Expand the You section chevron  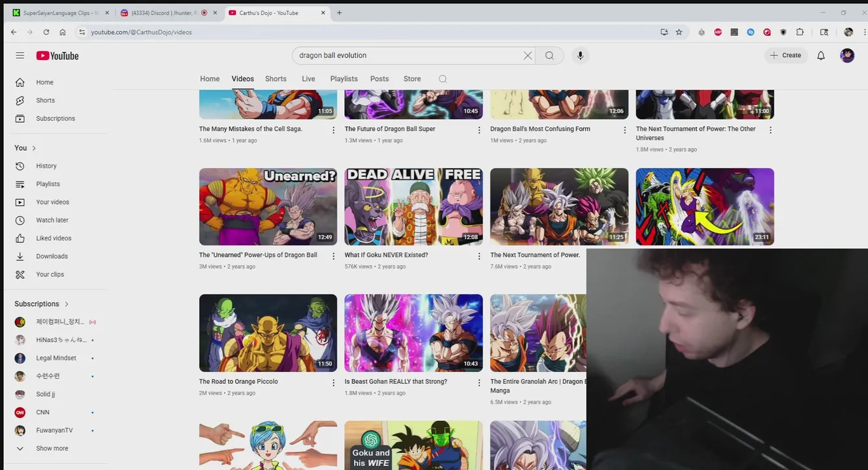click(x=34, y=148)
